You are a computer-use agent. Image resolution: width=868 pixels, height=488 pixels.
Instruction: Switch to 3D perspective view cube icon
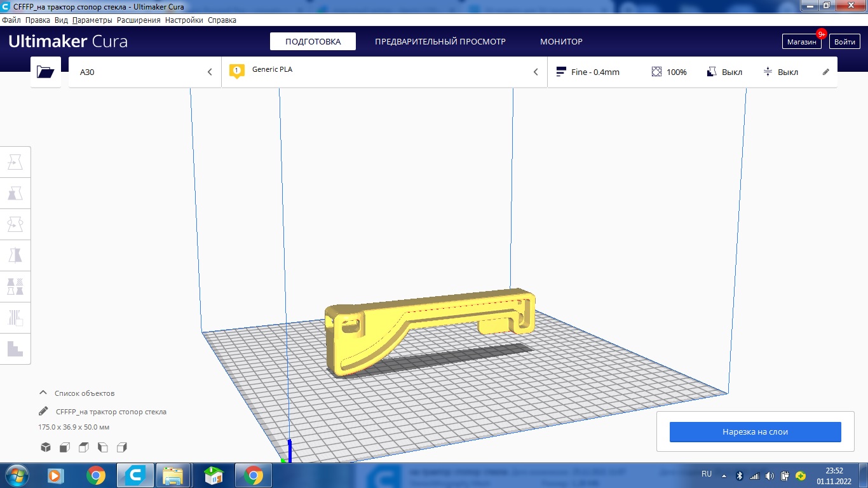tap(46, 447)
